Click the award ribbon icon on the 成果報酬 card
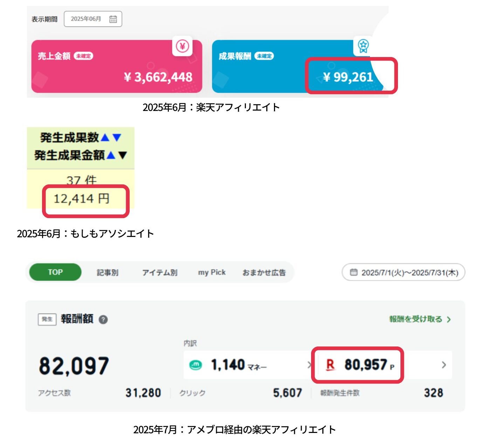 (x=363, y=46)
